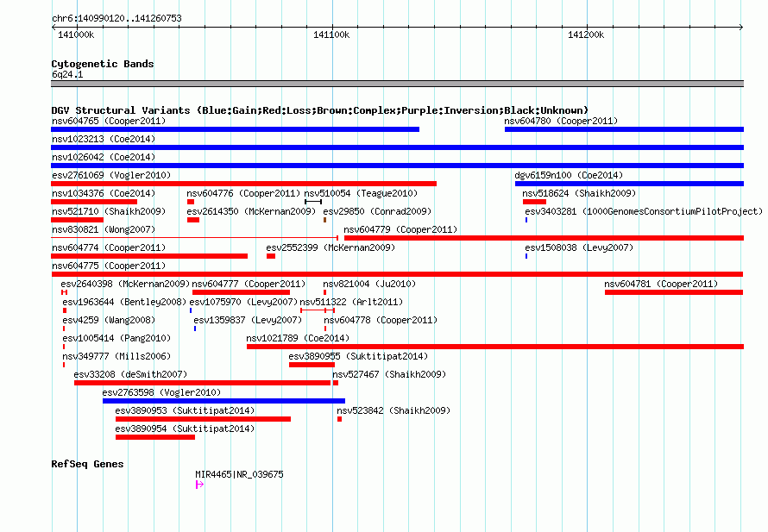Open nsv521710 (Shaikh2009) label
The image size is (768, 532).
[109, 211]
